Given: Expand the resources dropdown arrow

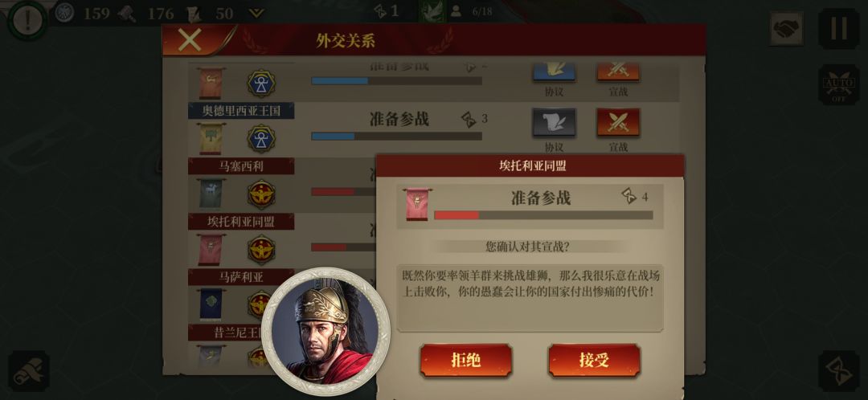Looking at the screenshot, I should click(256, 13).
